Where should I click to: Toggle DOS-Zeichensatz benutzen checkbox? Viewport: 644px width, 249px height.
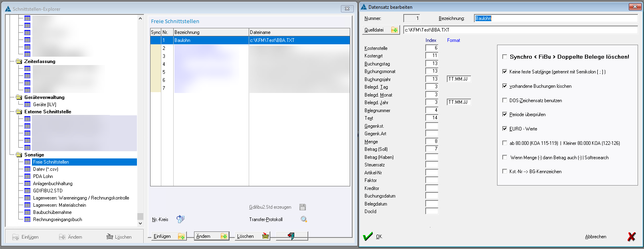[505, 101]
